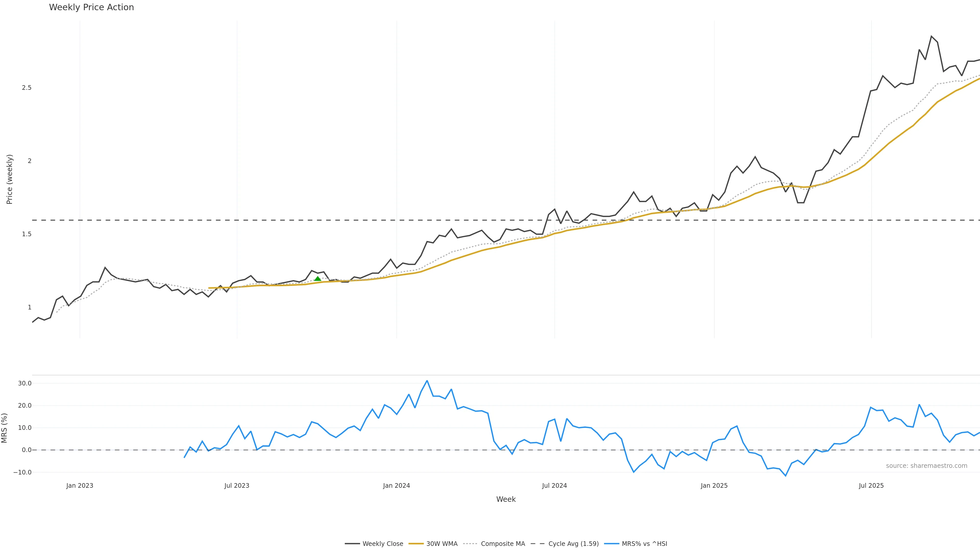Click the Week x-axis title
The width and height of the screenshot is (980, 551).
coord(506,499)
